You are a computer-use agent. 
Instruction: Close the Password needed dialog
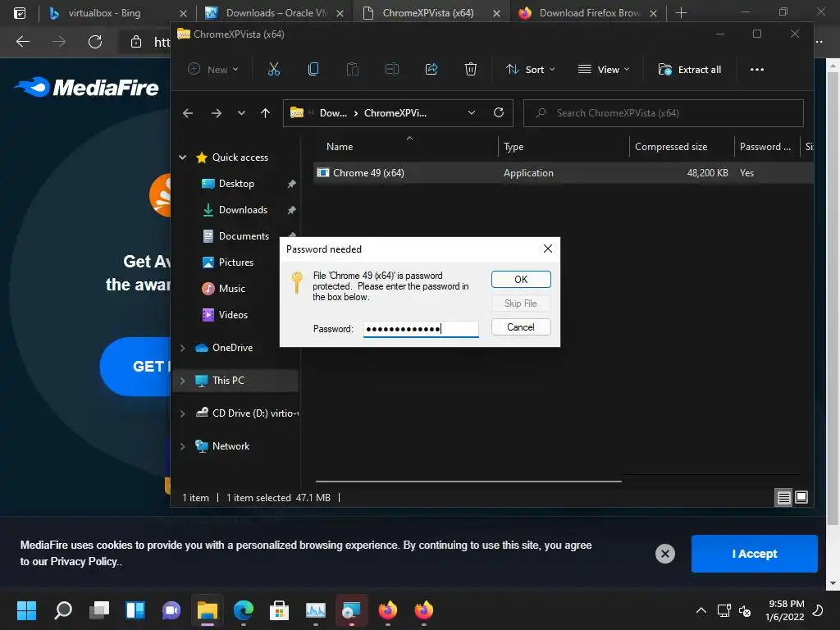click(x=547, y=249)
